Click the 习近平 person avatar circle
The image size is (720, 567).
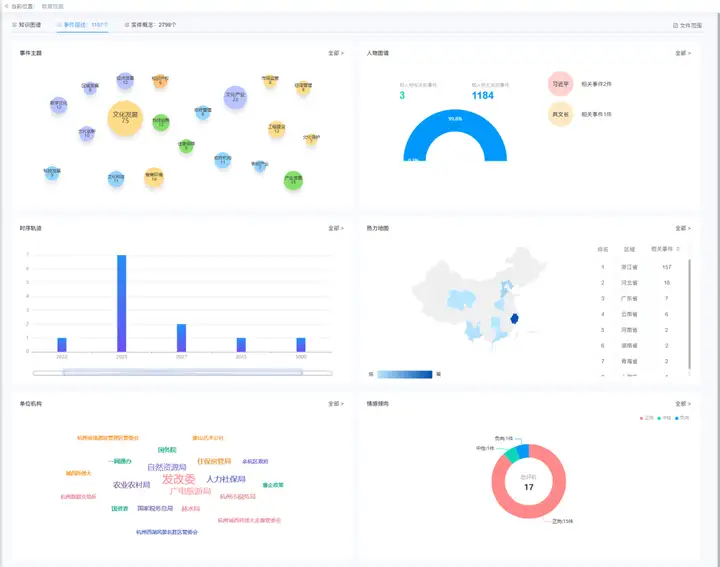tap(561, 84)
